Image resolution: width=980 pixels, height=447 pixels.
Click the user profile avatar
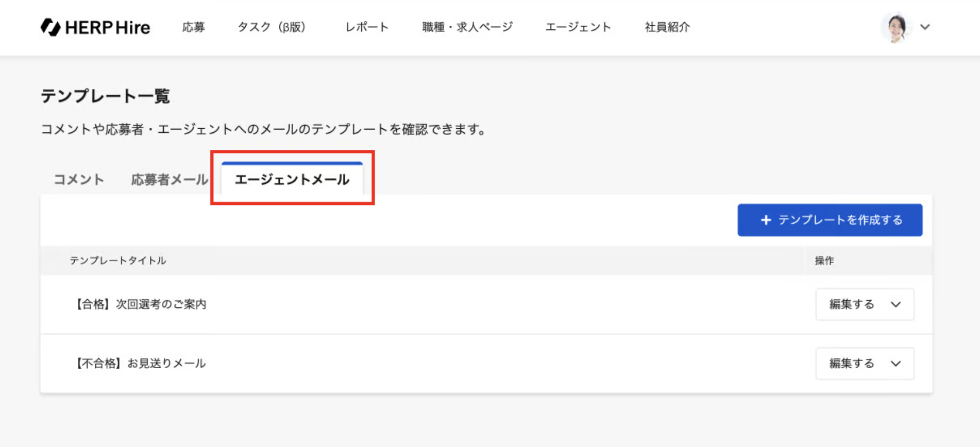[x=896, y=27]
